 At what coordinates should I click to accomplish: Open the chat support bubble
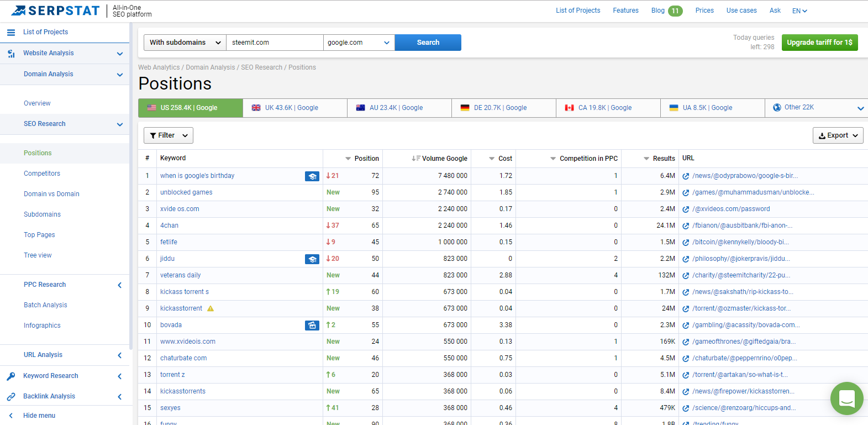[846, 398]
